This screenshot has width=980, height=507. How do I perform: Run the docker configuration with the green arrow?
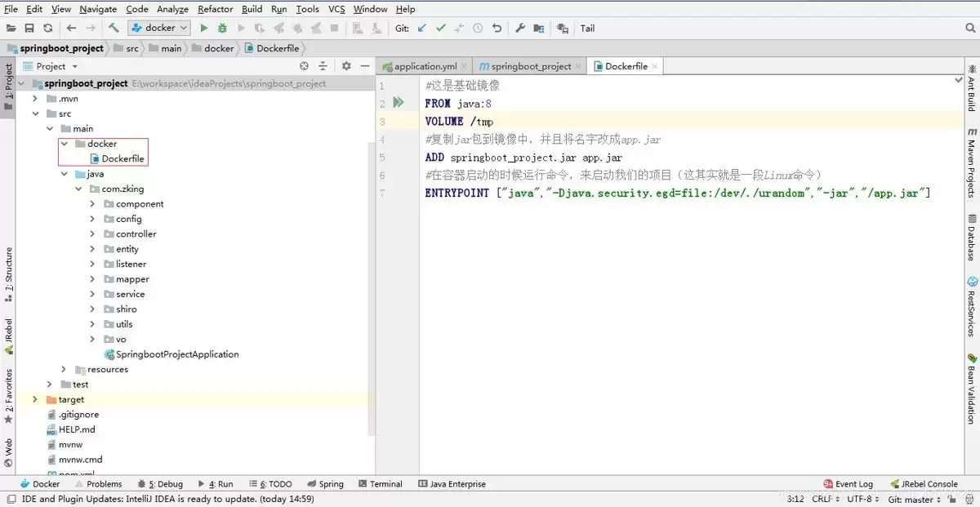click(x=202, y=28)
